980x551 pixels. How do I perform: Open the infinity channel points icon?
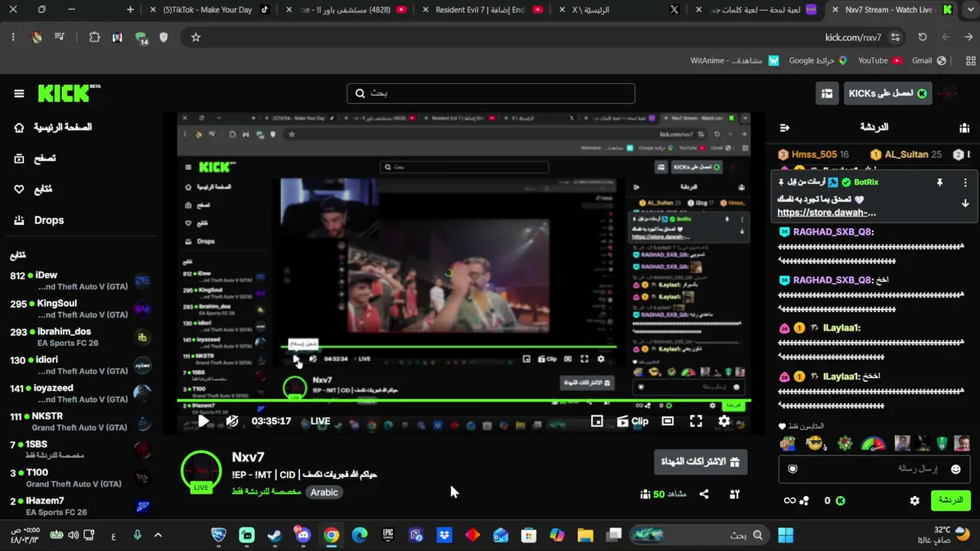tap(796, 500)
